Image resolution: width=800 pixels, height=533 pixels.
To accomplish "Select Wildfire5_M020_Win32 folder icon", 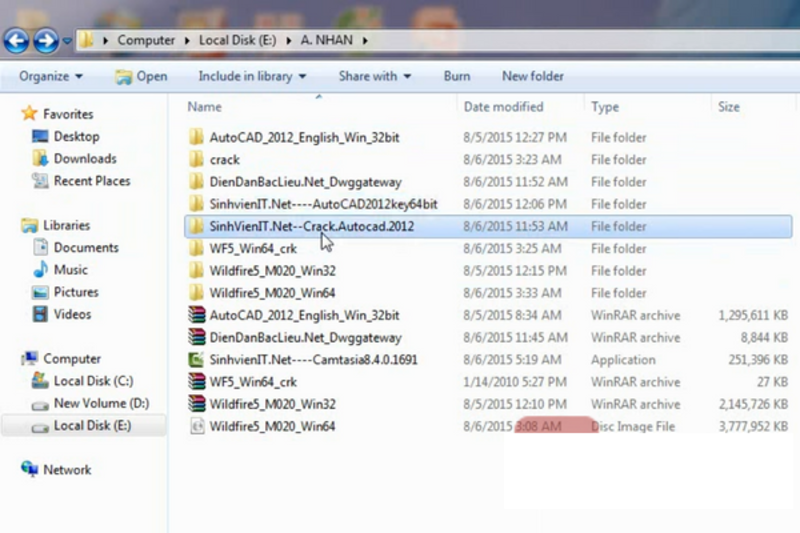I will (x=196, y=270).
